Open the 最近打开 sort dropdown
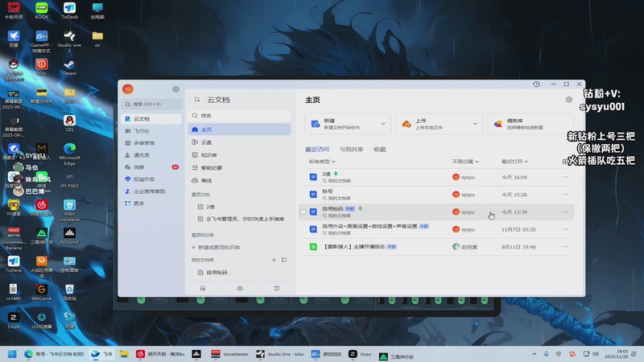Screen dimensions: 644x362 click(x=514, y=162)
